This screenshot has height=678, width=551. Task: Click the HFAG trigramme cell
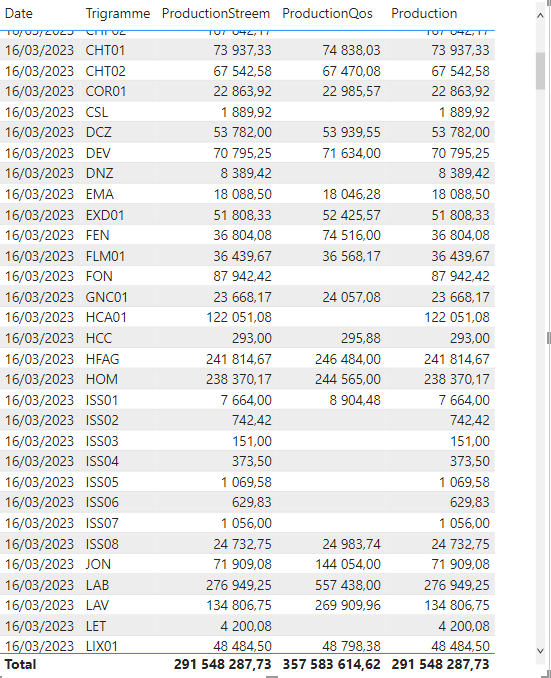102,359
